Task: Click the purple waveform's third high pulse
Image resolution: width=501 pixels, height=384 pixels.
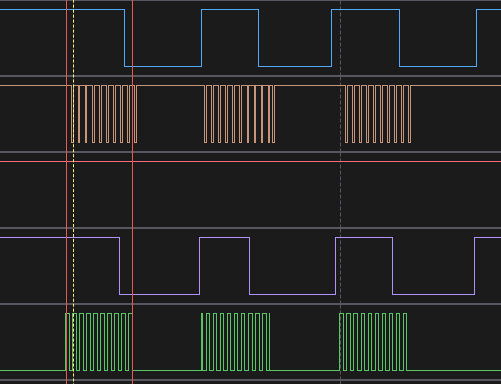Action: (364, 266)
